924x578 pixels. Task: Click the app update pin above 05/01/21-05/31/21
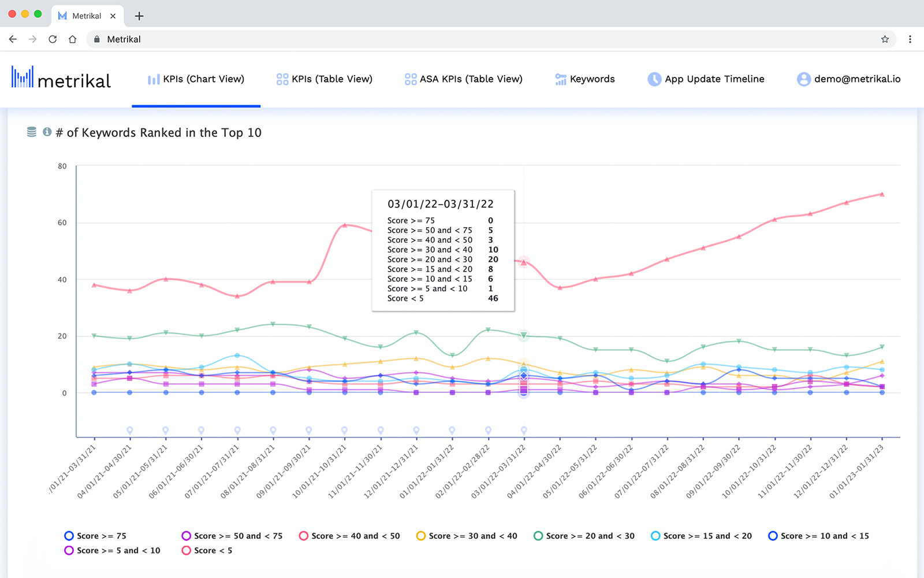(x=166, y=430)
